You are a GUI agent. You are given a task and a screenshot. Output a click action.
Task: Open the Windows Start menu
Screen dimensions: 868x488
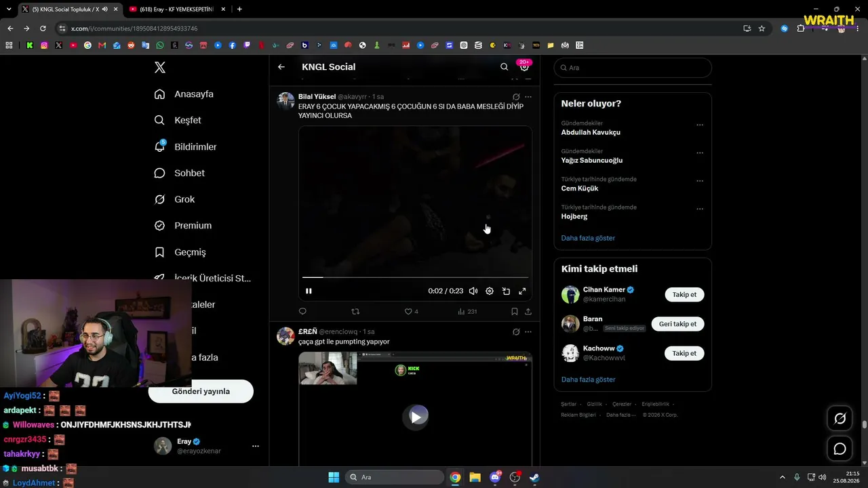pyautogui.click(x=334, y=477)
